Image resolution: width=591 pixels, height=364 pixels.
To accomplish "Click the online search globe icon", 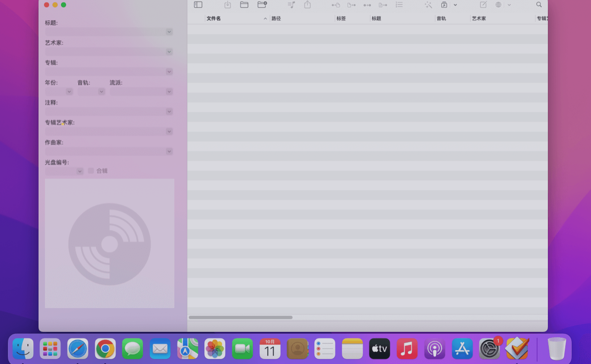I will point(498,4).
